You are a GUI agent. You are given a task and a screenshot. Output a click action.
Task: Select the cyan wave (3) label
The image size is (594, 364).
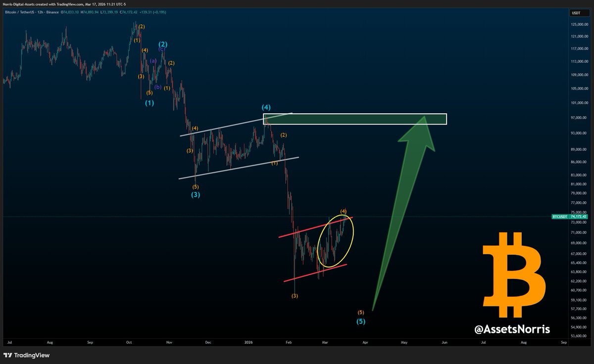[196, 195]
